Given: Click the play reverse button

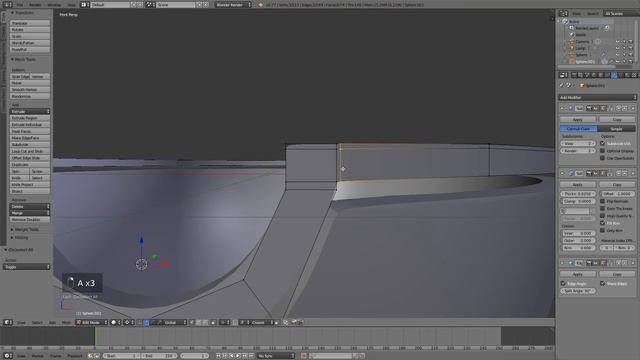Looking at the screenshot, I should click(231, 356).
